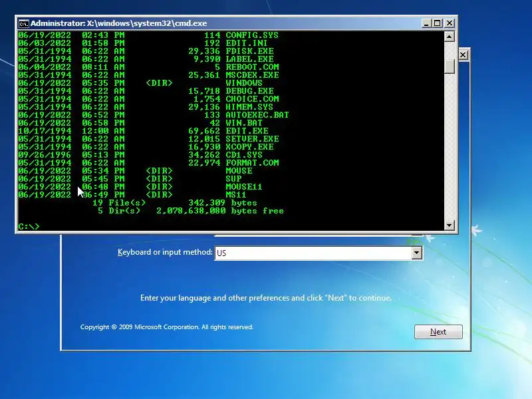The image size is (532, 399).
Task: Click the AUTOEXEC.BAT file name
Action: click(x=257, y=115)
